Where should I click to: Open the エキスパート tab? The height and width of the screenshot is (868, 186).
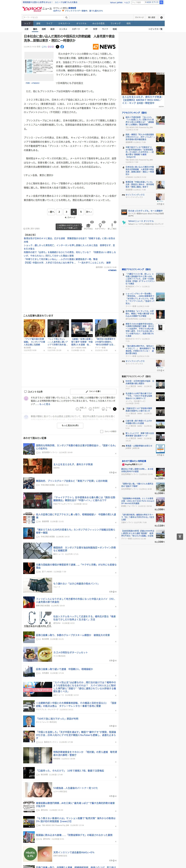point(64,24)
